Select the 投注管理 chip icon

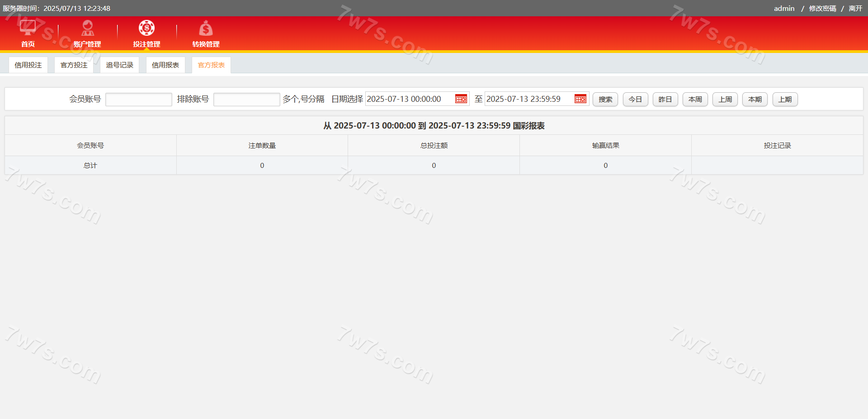click(x=146, y=28)
